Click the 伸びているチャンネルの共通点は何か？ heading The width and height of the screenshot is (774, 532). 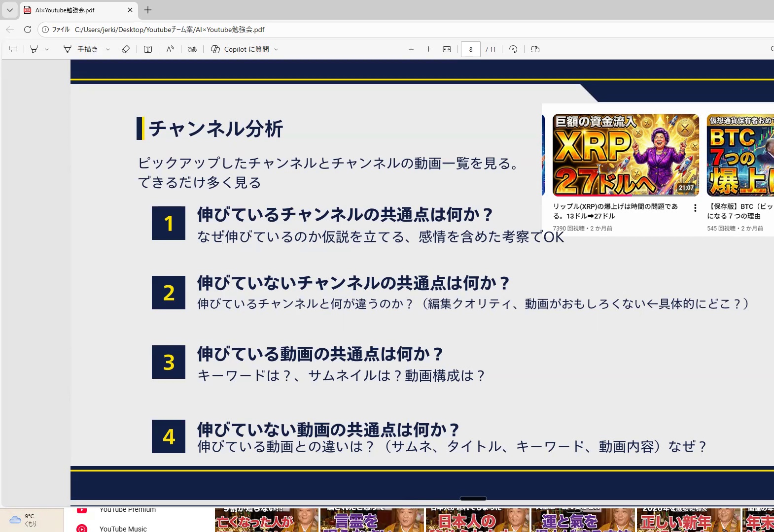(x=345, y=215)
